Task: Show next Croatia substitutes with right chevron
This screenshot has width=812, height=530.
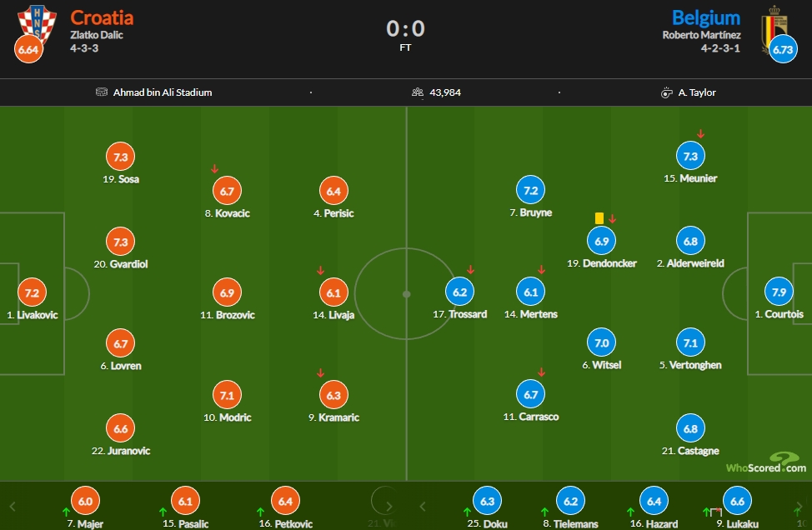Action: (x=389, y=506)
